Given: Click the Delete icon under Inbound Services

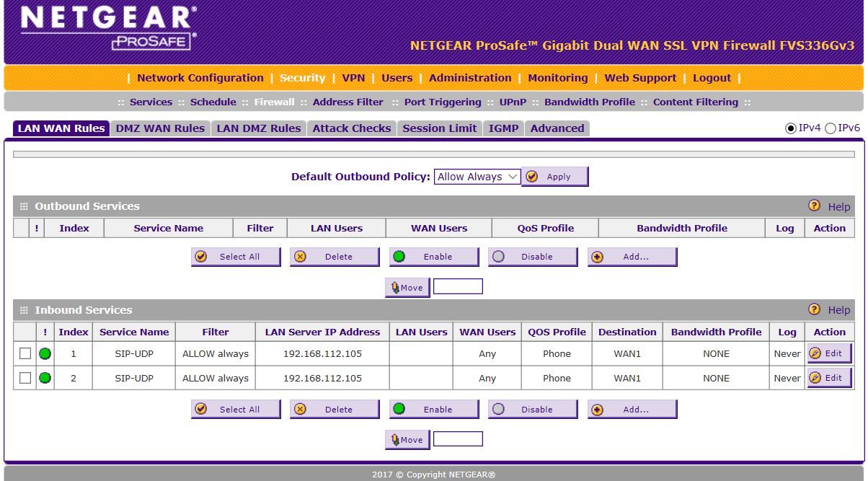Looking at the screenshot, I should 334,409.
